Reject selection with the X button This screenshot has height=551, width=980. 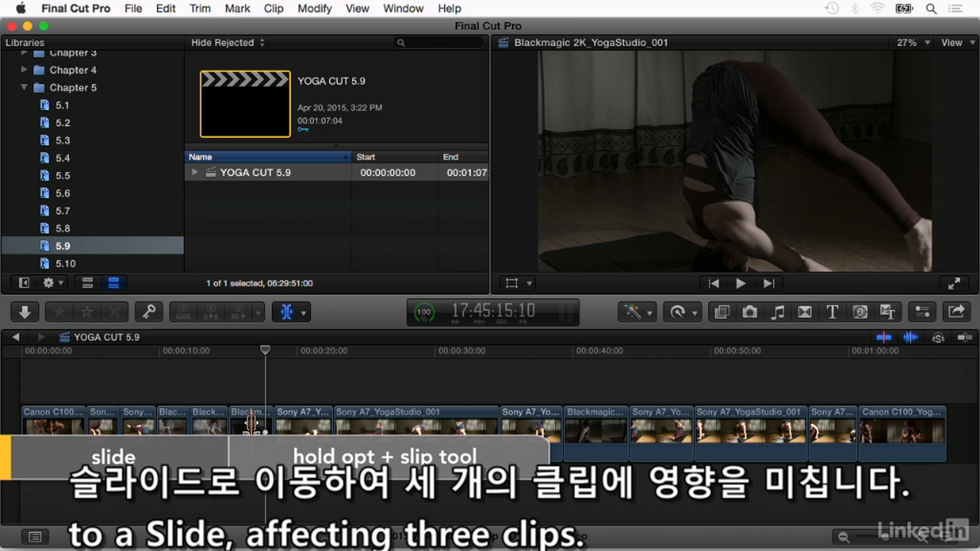click(114, 312)
